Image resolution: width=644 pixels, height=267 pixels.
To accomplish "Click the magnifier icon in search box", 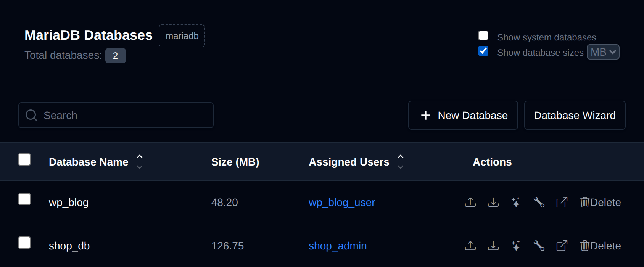I will coord(31,115).
